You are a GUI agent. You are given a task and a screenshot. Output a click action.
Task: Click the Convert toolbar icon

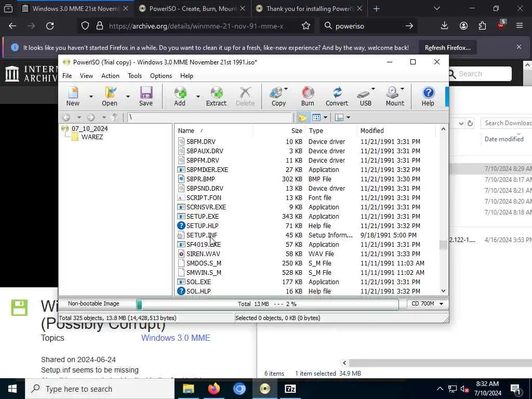pyautogui.click(x=337, y=96)
